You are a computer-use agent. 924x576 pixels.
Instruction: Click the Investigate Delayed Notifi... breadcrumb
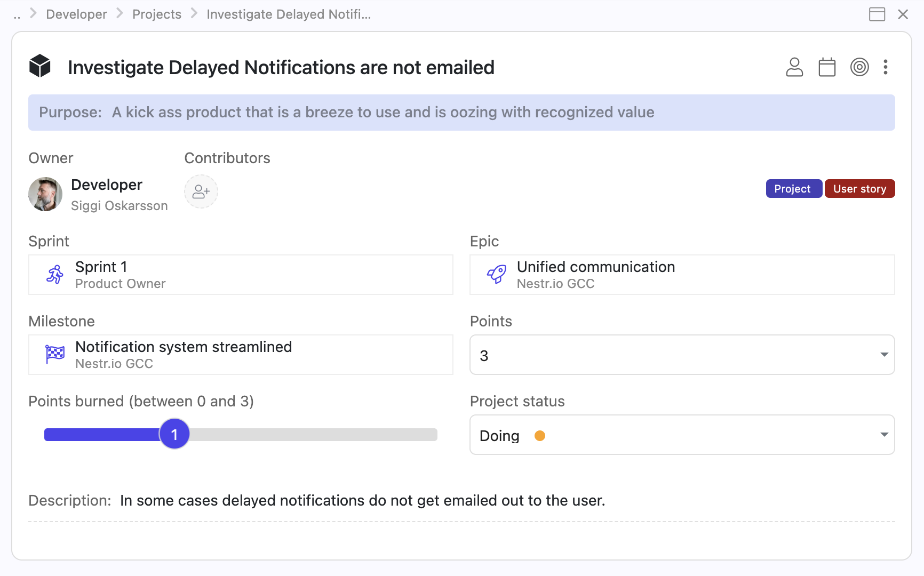click(x=289, y=14)
